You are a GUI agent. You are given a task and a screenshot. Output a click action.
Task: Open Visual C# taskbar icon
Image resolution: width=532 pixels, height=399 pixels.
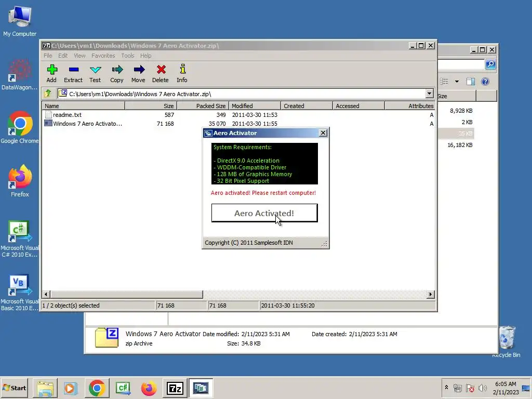123,388
